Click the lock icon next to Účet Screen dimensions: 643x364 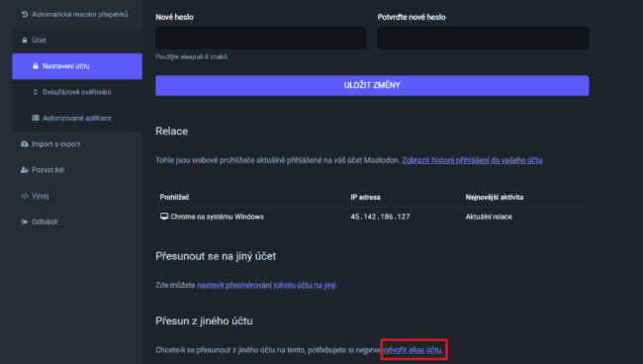point(25,41)
